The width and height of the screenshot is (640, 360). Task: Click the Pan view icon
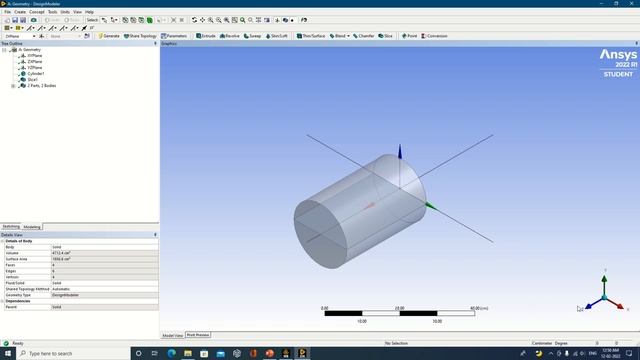tap(202, 20)
